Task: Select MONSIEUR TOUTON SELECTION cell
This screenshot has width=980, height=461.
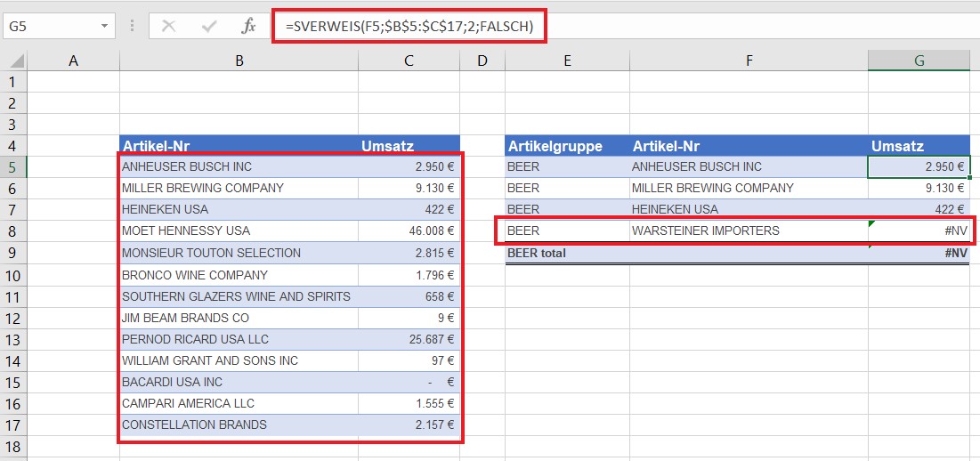Action: click(239, 253)
